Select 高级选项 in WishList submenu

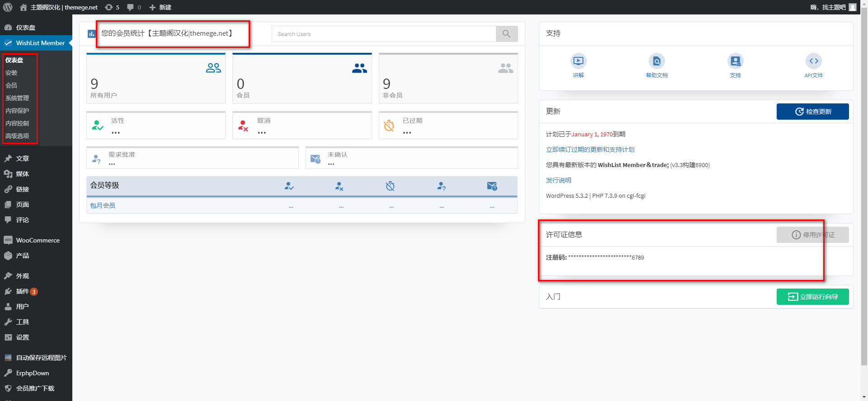17,136
